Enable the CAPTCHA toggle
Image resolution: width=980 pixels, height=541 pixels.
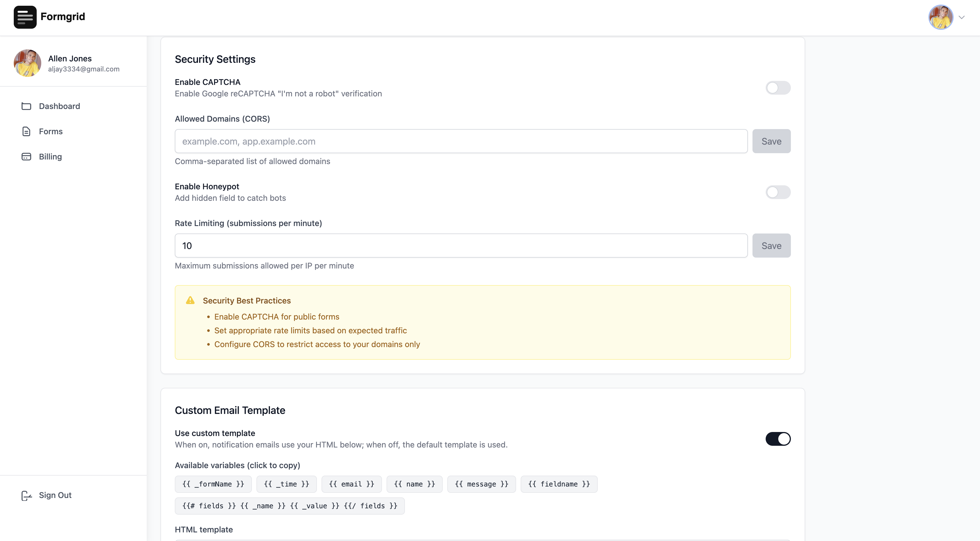tap(778, 88)
